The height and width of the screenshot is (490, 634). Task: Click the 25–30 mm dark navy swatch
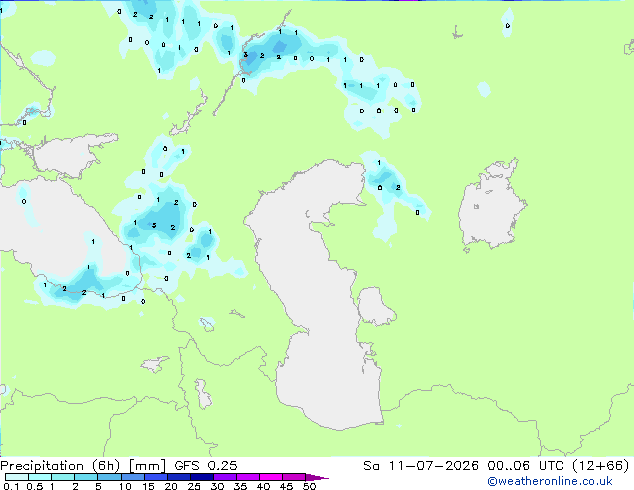[x=201, y=477]
